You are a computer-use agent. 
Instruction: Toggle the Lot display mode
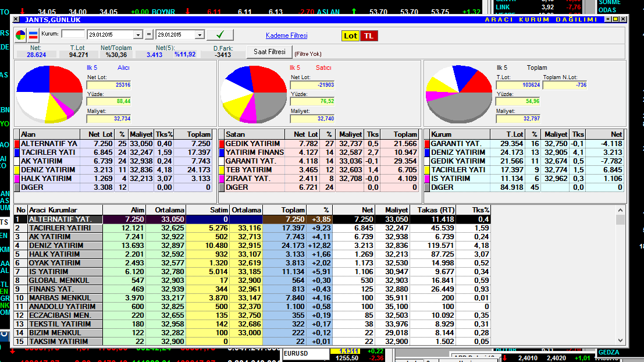pos(350,36)
